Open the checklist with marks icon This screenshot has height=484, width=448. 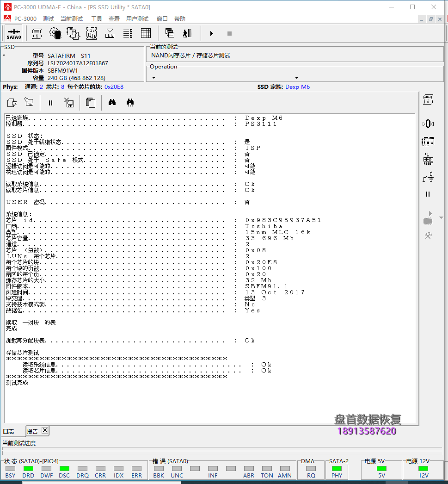pyautogui.click(x=128, y=34)
